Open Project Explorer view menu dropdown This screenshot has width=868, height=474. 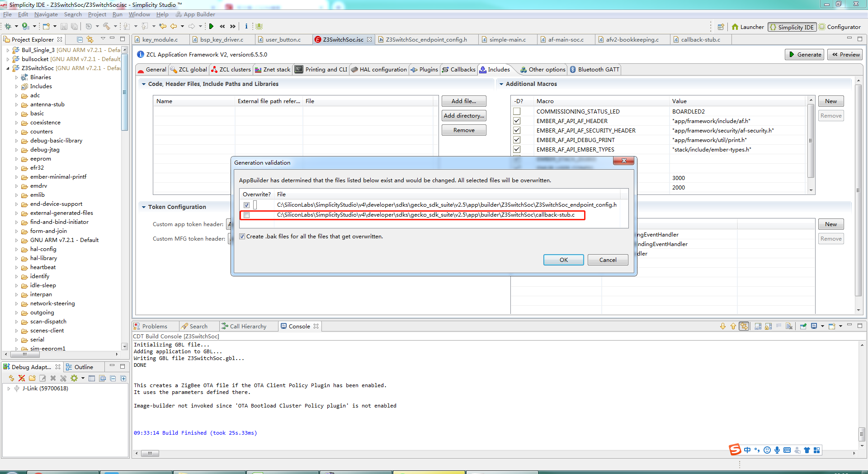[x=103, y=39]
